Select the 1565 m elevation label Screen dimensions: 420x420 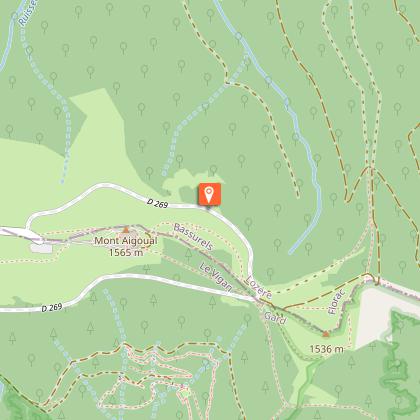pyautogui.click(x=126, y=252)
